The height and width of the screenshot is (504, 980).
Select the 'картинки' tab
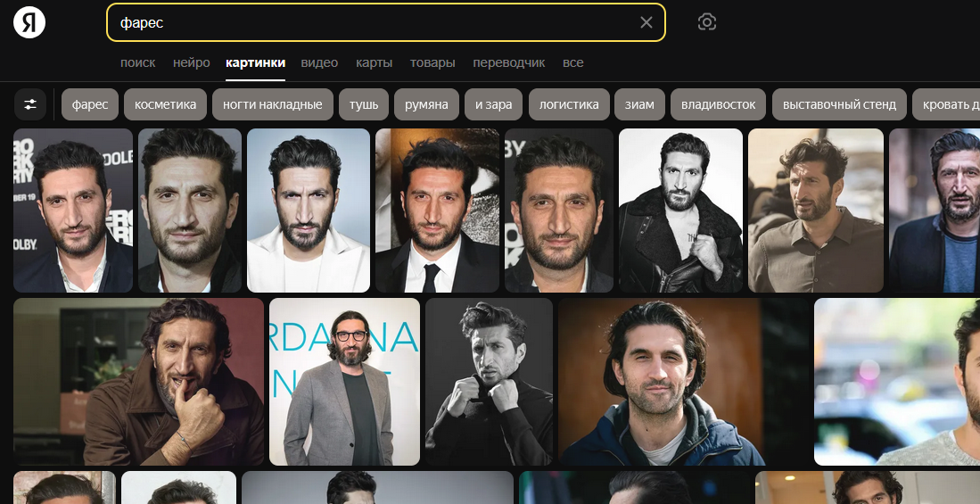[255, 62]
